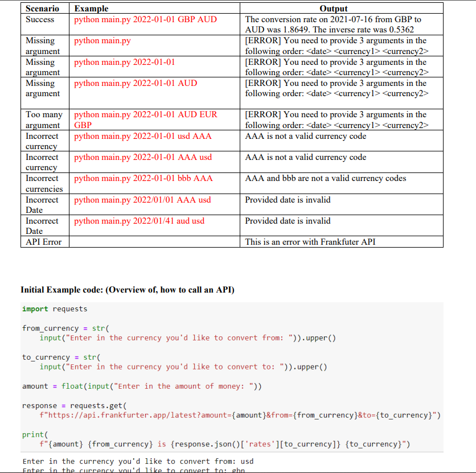This screenshot has width=476, height=473.
Task: Click the 'print(' code line
Action: [35, 435]
